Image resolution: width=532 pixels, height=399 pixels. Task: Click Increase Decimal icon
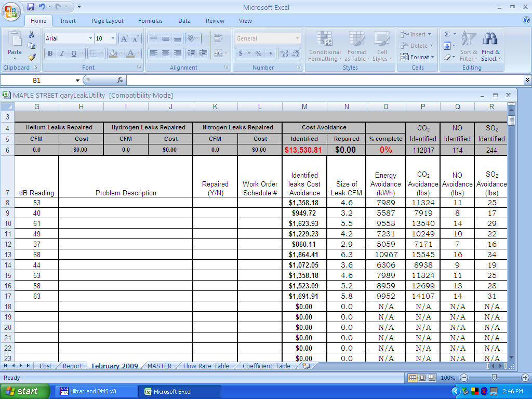coord(284,54)
